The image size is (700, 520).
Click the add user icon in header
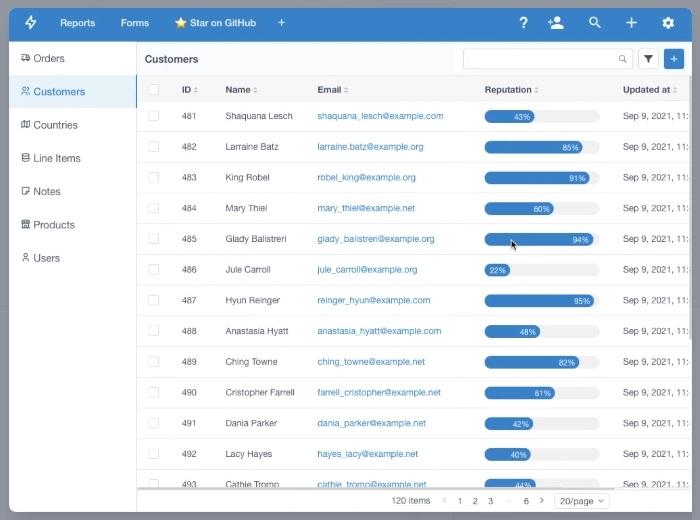556,23
